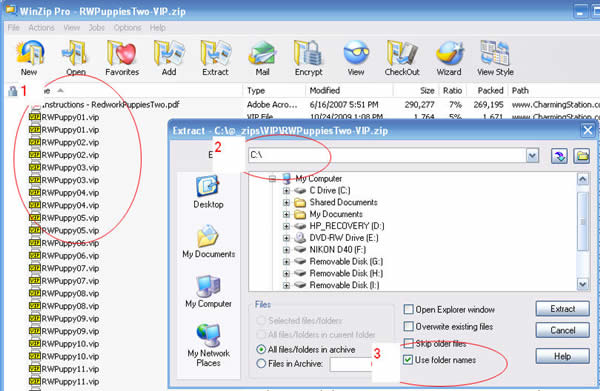Image resolution: width=600 pixels, height=391 pixels.
Task: Expand the NIKON D40 (F:) tree node
Action: [x=286, y=250]
